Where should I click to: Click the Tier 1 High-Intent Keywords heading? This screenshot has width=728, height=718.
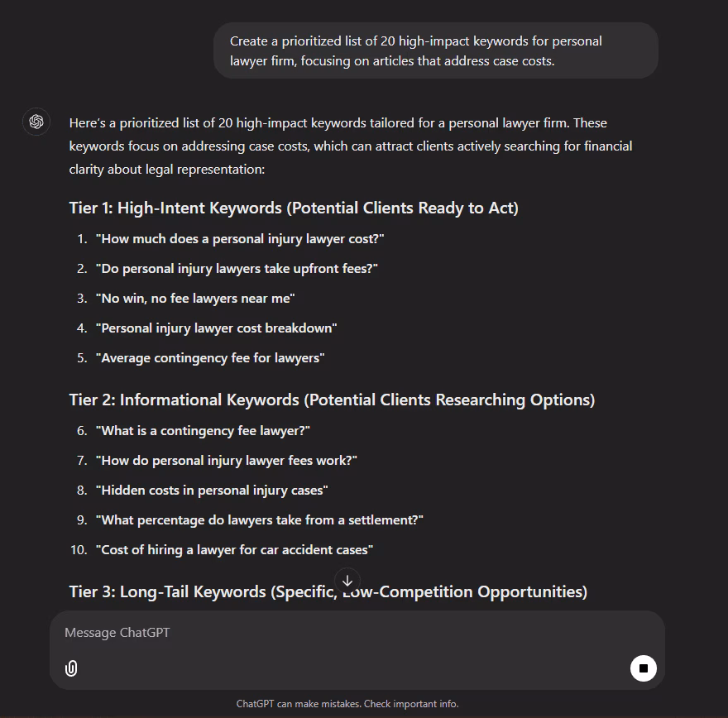tap(294, 208)
